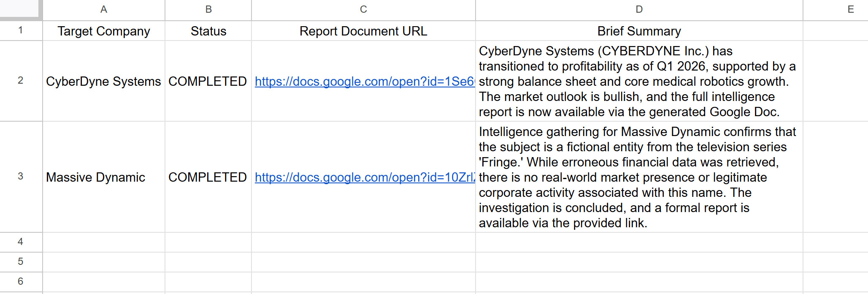Select the Massive Dynamic brief summary cell
This screenshot has width=868, height=294.
click(x=639, y=177)
